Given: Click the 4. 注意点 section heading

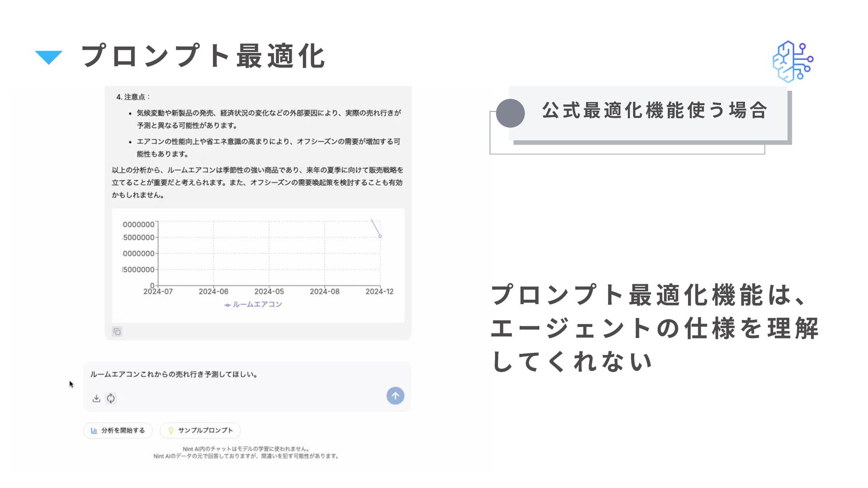Looking at the screenshot, I should 132,97.
